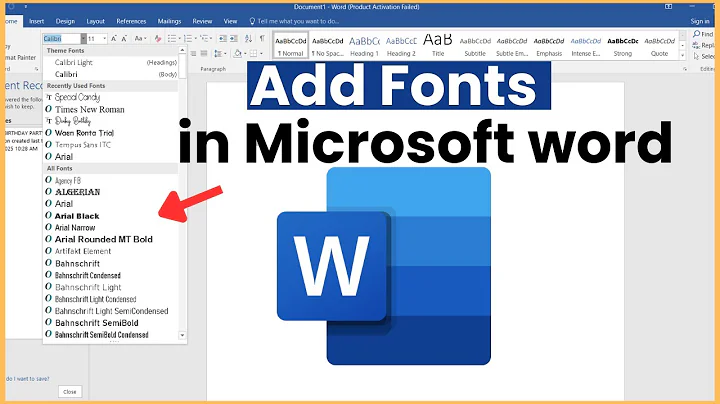The image size is (720, 404).
Task: Click the Sign in link
Action: point(700,21)
